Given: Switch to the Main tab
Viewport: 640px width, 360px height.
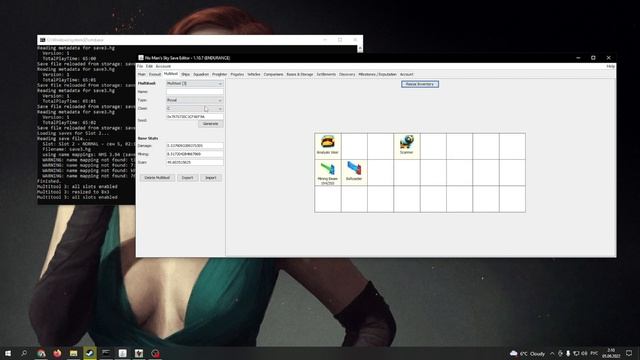Looking at the screenshot, I should (x=142, y=74).
